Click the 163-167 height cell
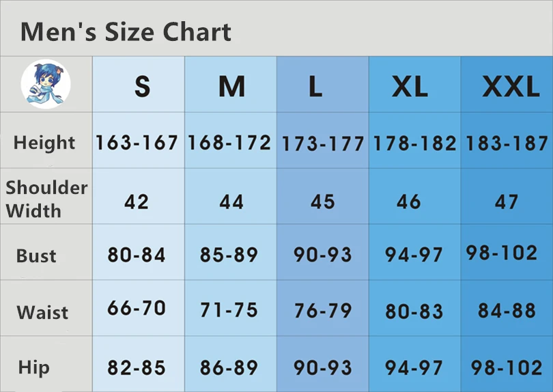Image resolution: width=553 pixels, height=392 pixels. point(137,143)
